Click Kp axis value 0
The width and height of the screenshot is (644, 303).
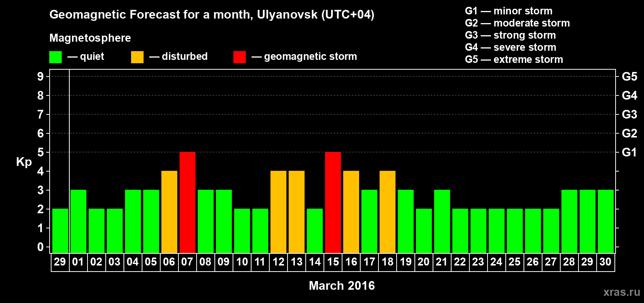pos(41,247)
